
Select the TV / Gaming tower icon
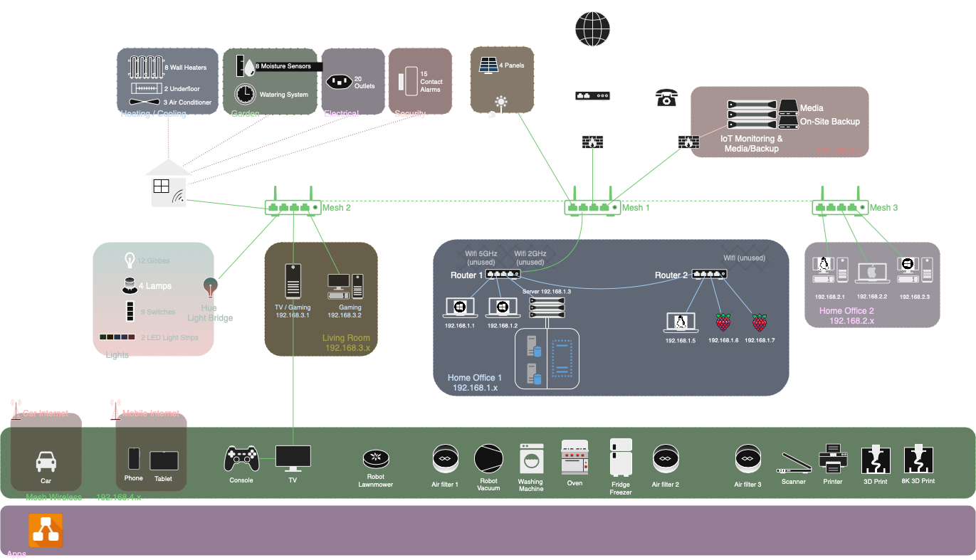294,281
